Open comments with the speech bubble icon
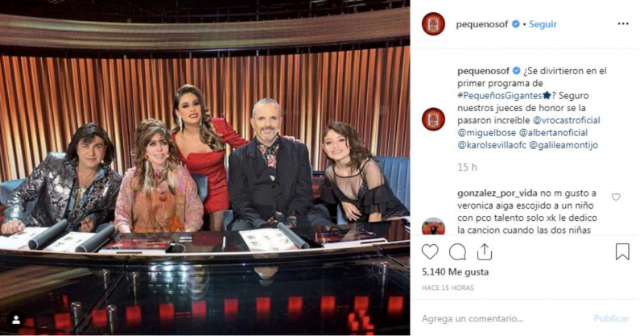 [457, 251]
